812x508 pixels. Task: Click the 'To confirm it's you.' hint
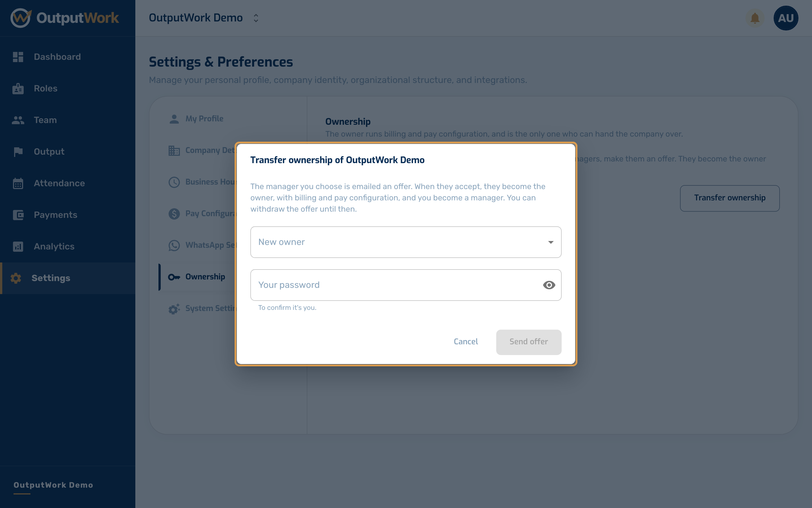pos(287,308)
